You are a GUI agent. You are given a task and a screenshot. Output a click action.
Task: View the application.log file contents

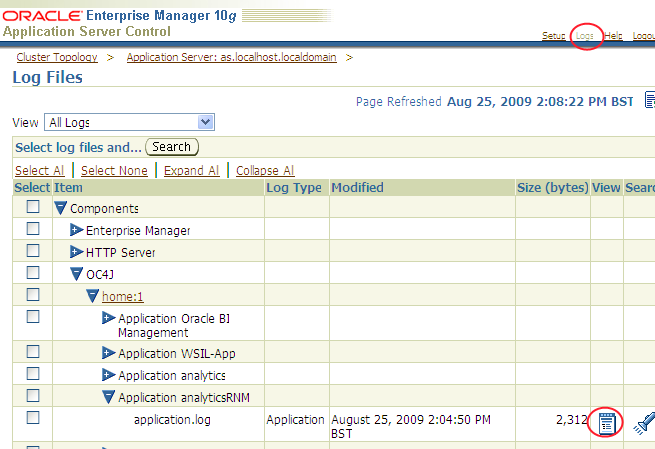[606, 423]
